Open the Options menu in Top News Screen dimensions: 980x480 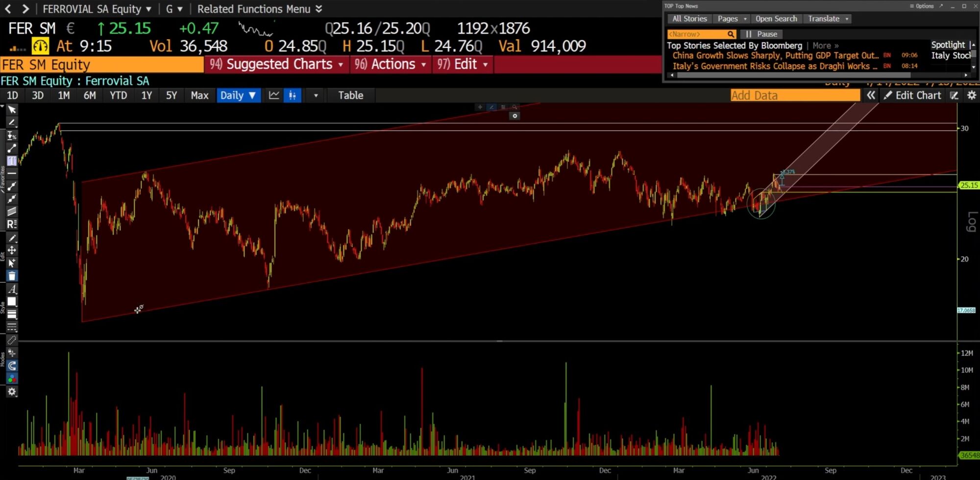[x=922, y=6]
